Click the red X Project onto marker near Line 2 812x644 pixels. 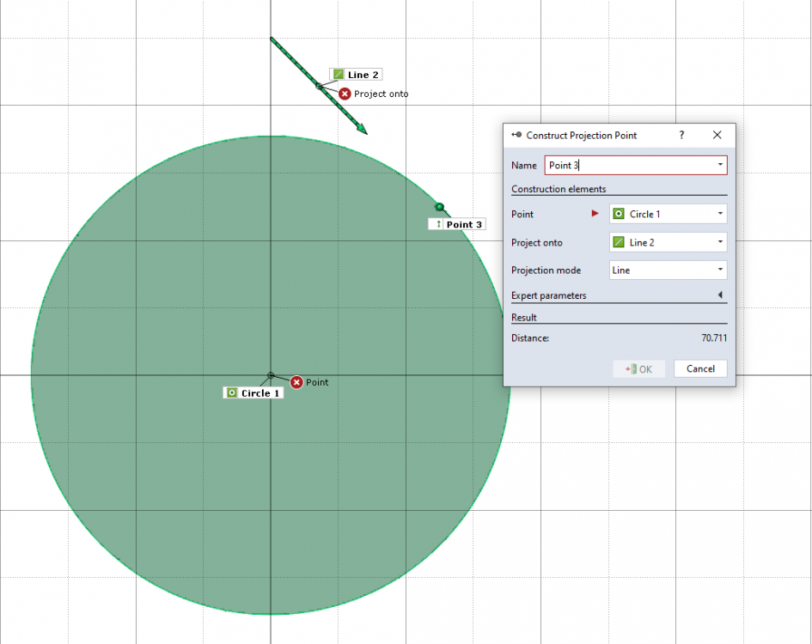click(x=344, y=94)
